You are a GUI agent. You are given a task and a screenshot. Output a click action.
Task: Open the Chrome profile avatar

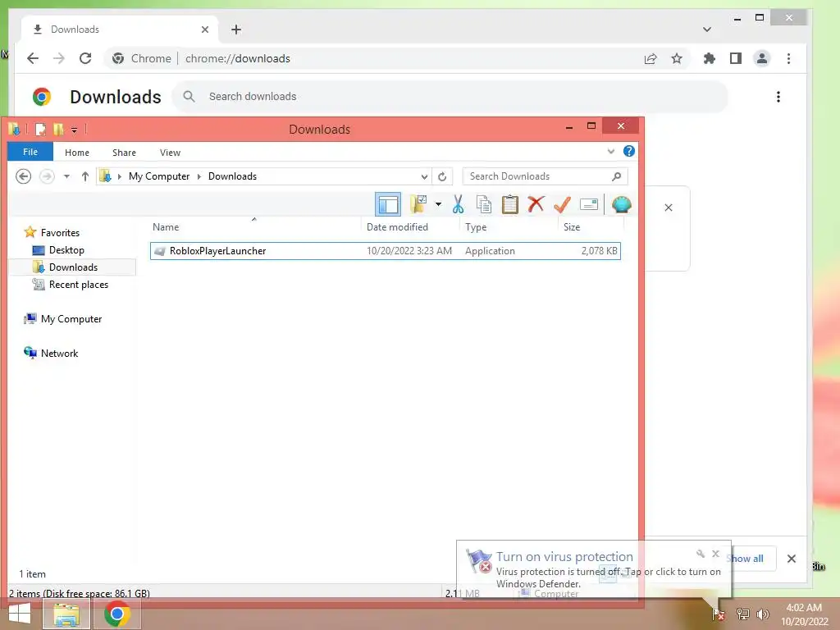[762, 58]
